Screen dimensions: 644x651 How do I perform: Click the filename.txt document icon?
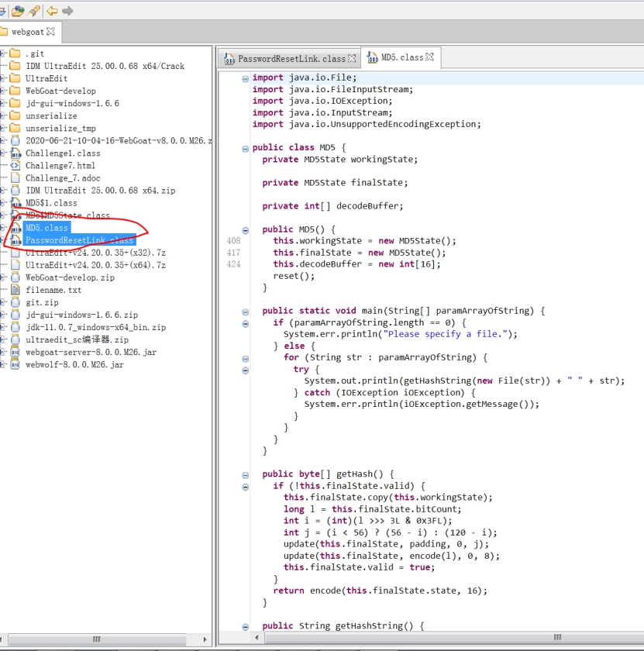coord(15,290)
